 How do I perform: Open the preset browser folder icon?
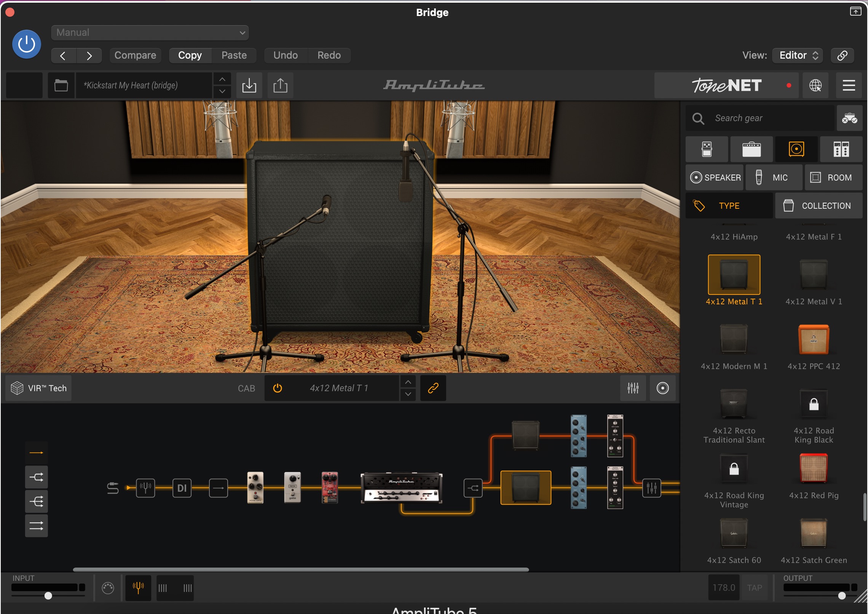[x=61, y=85]
